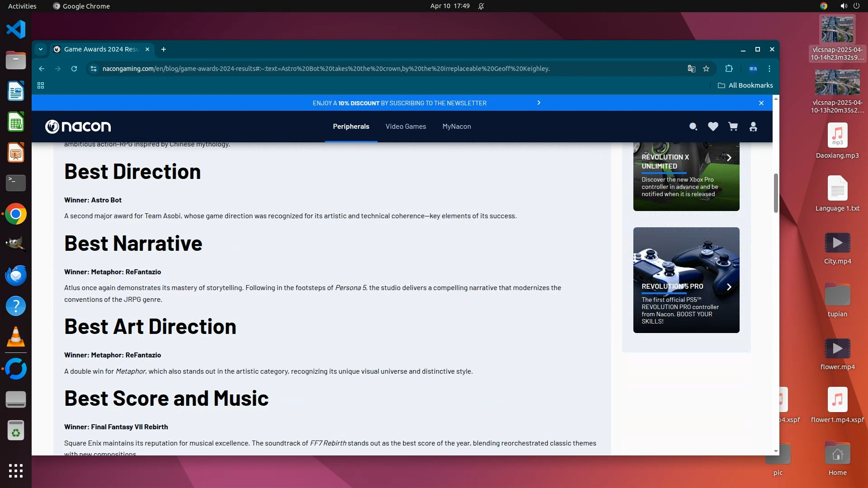Open the wishlist heart icon
The image size is (868, 488).
coord(713,127)
